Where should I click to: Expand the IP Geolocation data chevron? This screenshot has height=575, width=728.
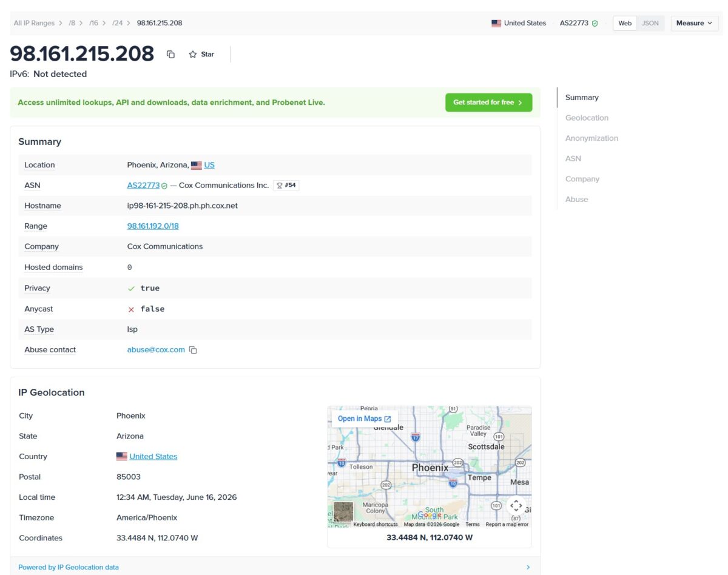tap(528, 567)
